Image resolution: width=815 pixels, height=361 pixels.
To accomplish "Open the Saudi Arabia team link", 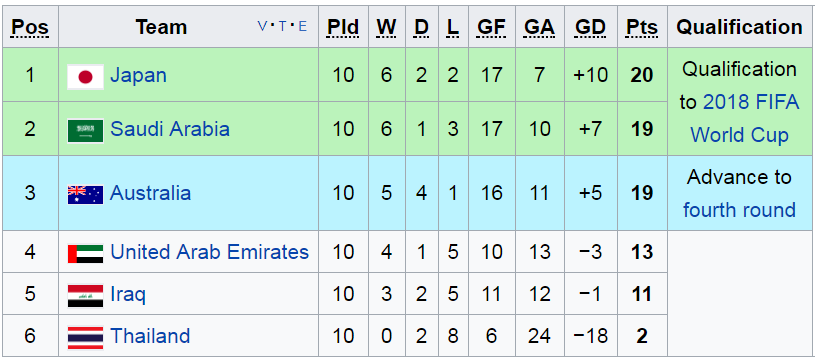I will point(170,129).
